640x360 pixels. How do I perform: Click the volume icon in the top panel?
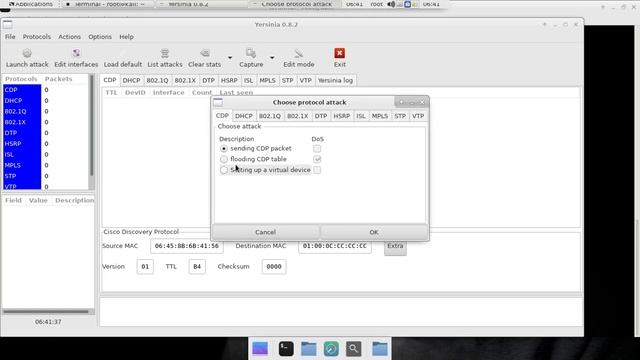point(391,4)
